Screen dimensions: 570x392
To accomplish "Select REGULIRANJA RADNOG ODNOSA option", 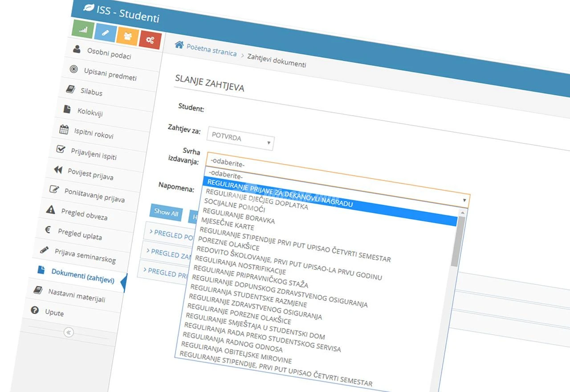I will tap(232, 342).
